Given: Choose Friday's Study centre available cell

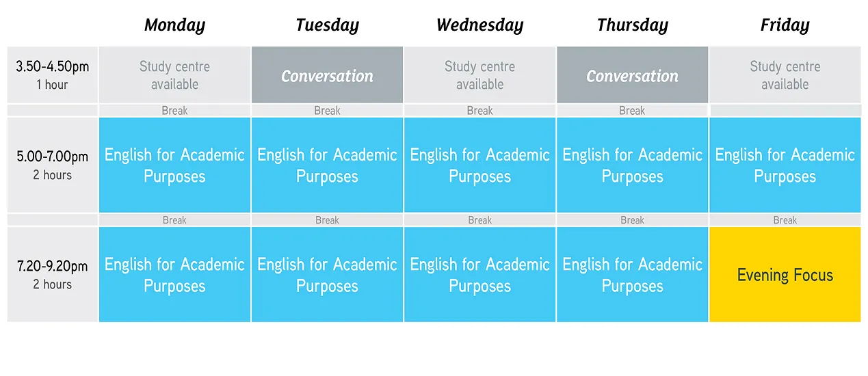Looking at the screenshot, I should click(x=785, y=75).
